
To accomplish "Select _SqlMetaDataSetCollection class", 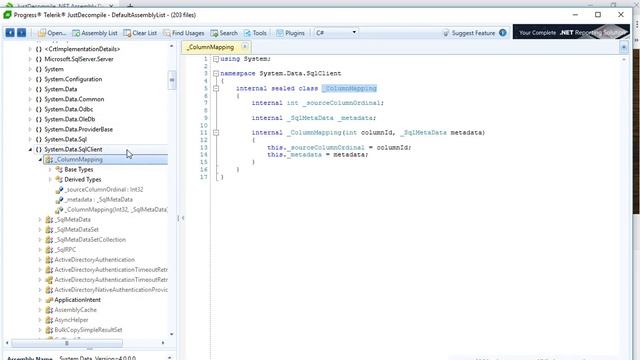I will pyautogui.click(x=90, y=240).
